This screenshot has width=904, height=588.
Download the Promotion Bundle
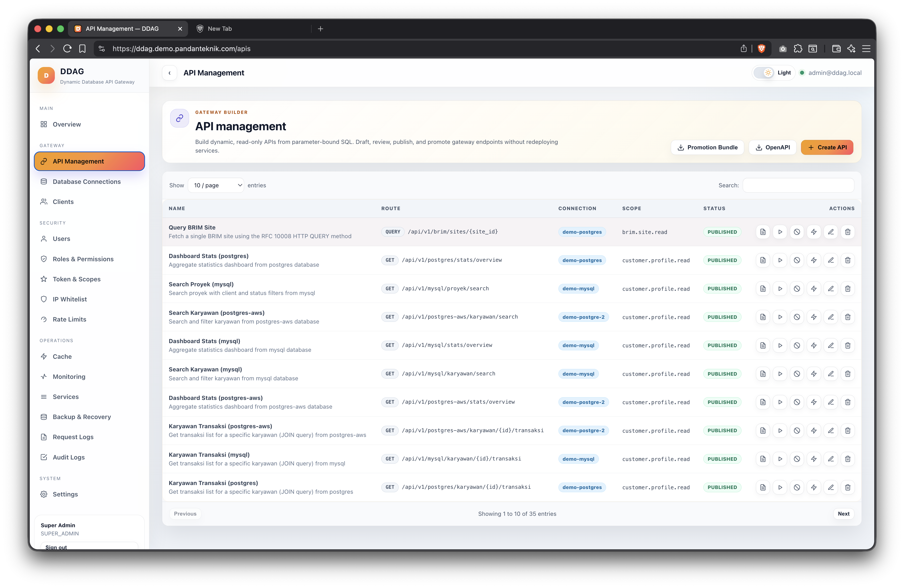point(707,147)
